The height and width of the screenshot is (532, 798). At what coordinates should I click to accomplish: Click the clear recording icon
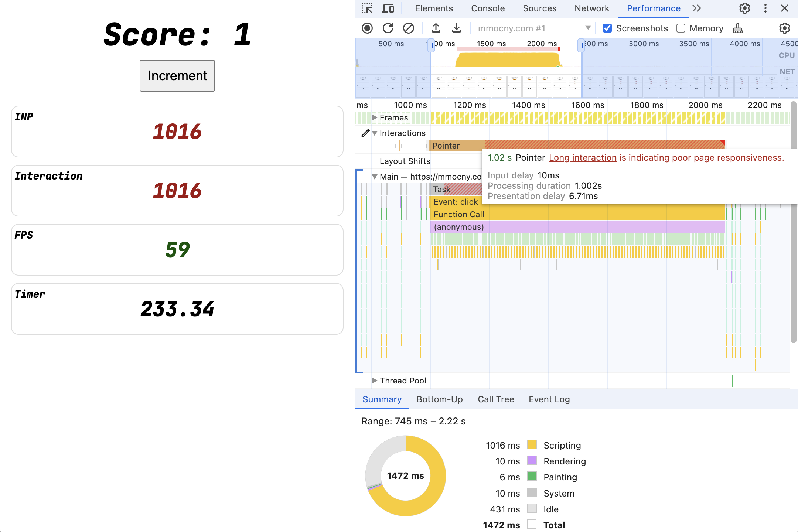point(409,28)
